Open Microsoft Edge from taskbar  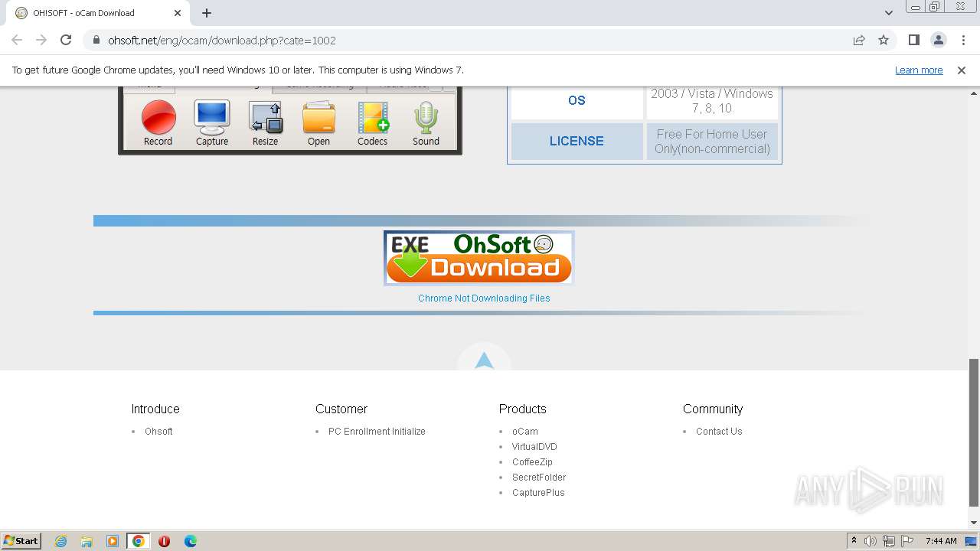click(191, 541)
